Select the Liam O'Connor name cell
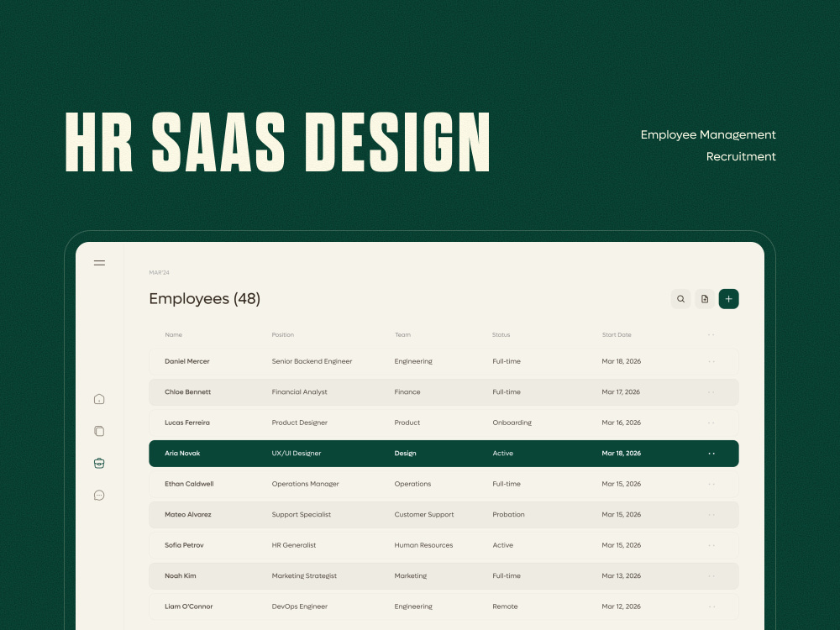Screen dimensions: 840x630 pyautogui.click(x=188, y=606)
